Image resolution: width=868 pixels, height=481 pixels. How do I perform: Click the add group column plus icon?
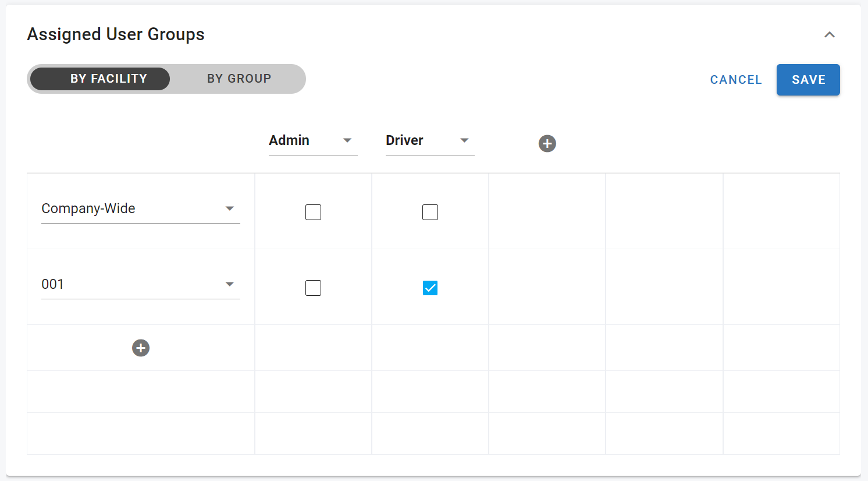point(547,143)
